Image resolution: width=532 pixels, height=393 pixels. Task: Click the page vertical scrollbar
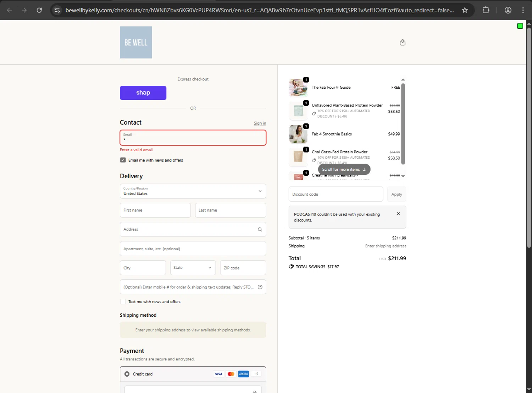(x=529, y=137)
